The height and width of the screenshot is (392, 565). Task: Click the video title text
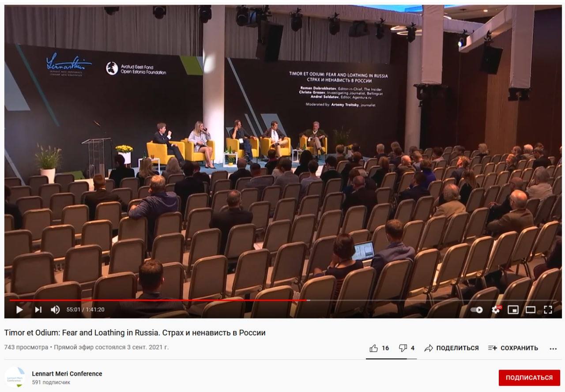pyautogui.click(x=135, y=332)
